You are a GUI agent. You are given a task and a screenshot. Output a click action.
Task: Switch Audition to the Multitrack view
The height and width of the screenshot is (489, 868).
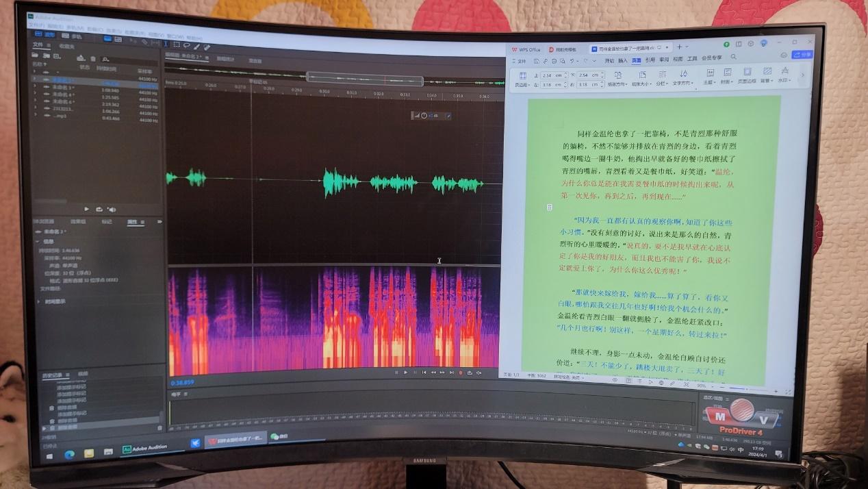tap(71, 36)
